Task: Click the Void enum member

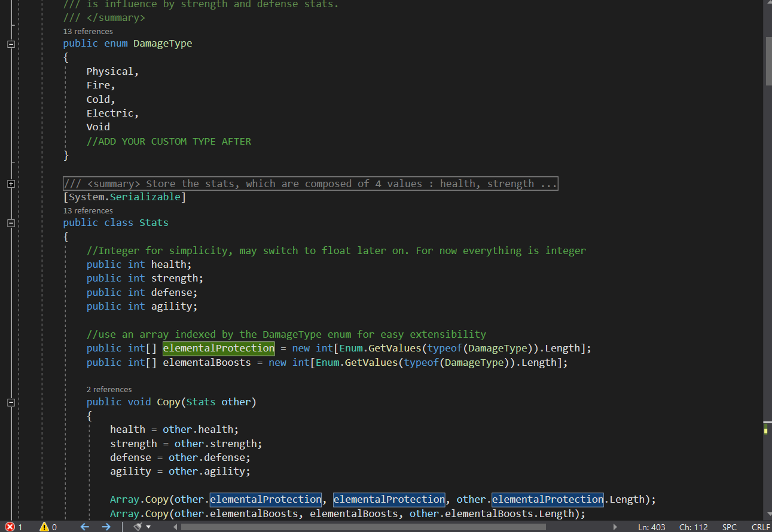Action: coord(98,127)
